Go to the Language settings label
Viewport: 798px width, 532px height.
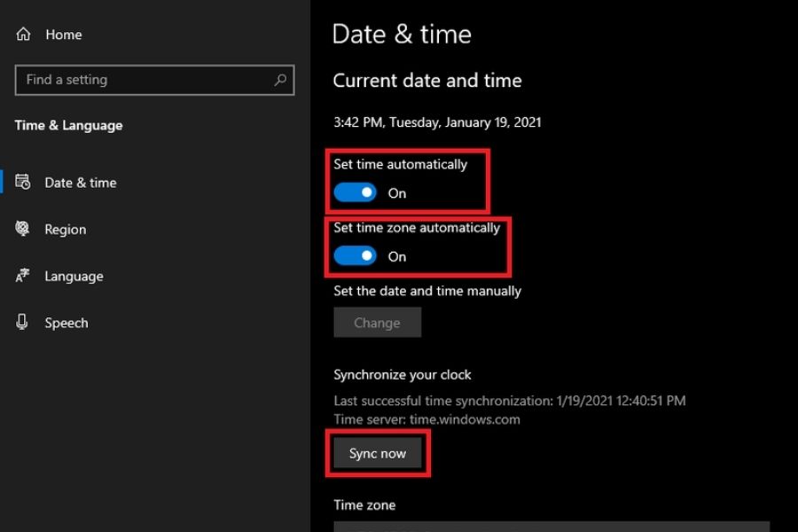tap(74, 277)
